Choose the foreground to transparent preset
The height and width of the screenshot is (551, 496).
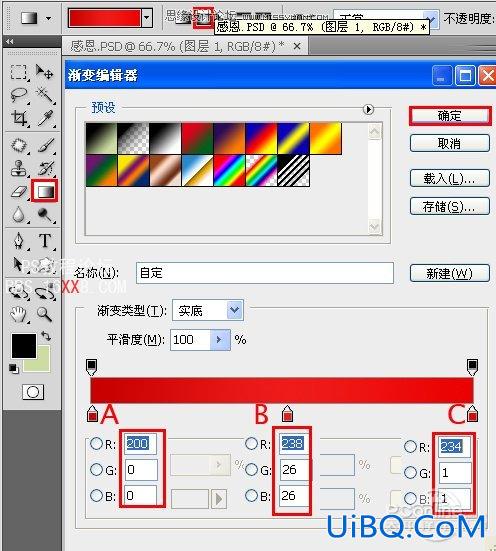[133, 138]
